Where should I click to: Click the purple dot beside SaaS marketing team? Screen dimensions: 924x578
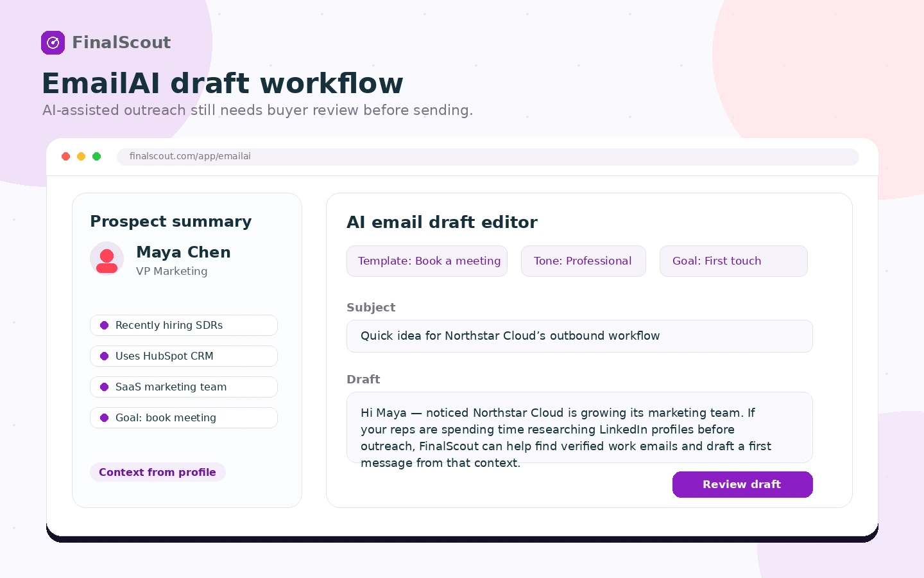pyautogui.click(x=104, y=387)
